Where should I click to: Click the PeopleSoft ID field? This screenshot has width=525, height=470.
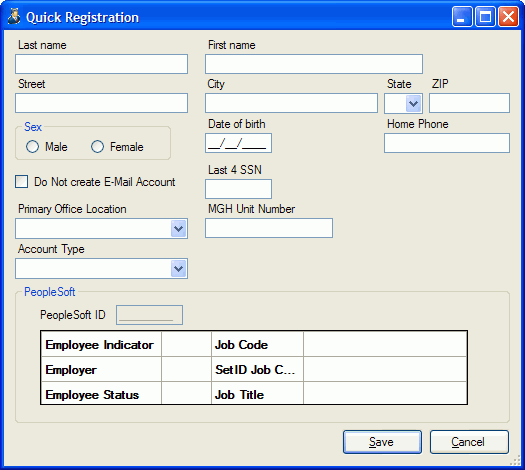pyautogui.click(x=149, y=315)
